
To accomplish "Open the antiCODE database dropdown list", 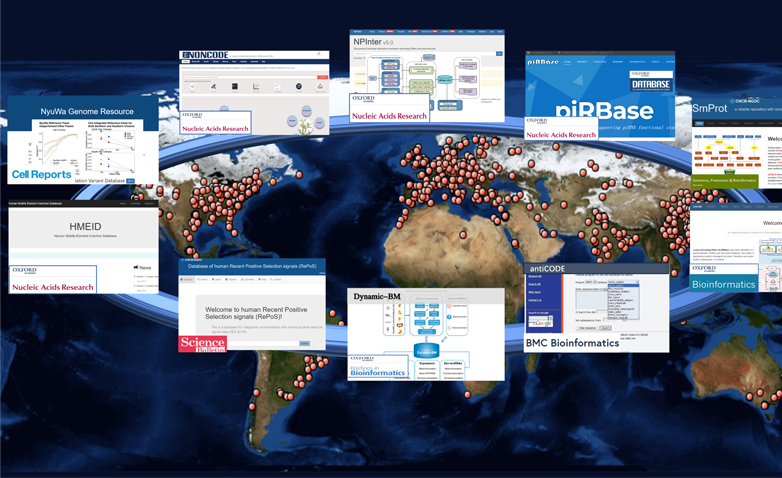I will tap(623, 282).
